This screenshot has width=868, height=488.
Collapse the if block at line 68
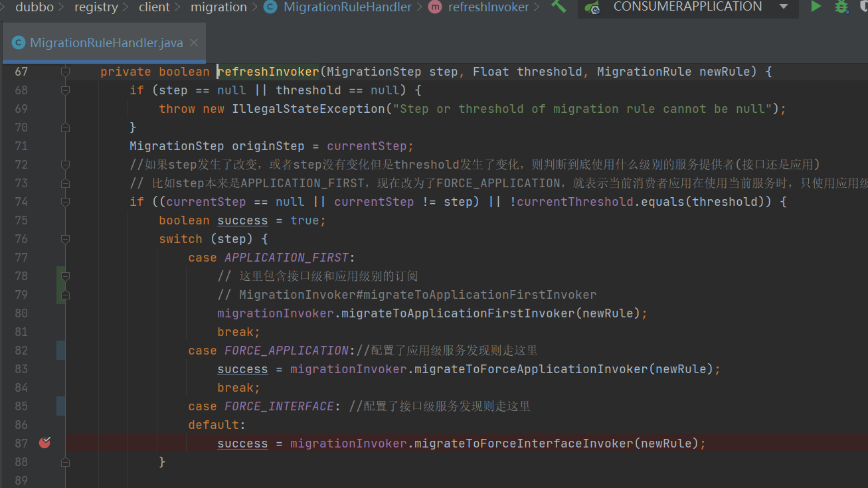pyautogui.click(x=65, y=90)
